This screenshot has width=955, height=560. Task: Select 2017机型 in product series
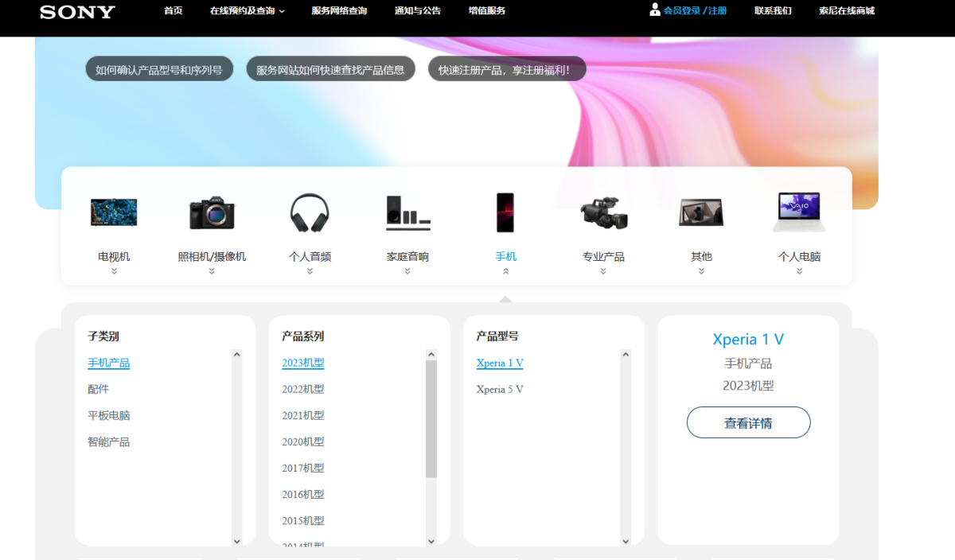[x=303, y=468]
